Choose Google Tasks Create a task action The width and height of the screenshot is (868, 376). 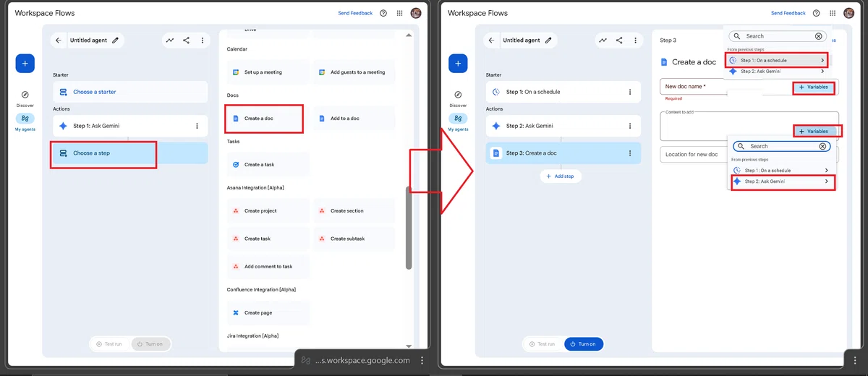click(268, 164)
